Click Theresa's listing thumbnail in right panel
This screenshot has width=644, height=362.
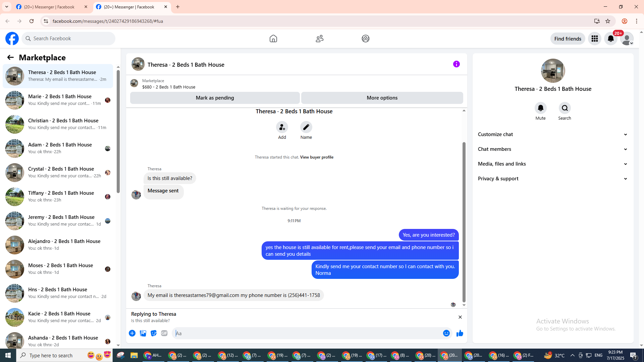point(553,71)
